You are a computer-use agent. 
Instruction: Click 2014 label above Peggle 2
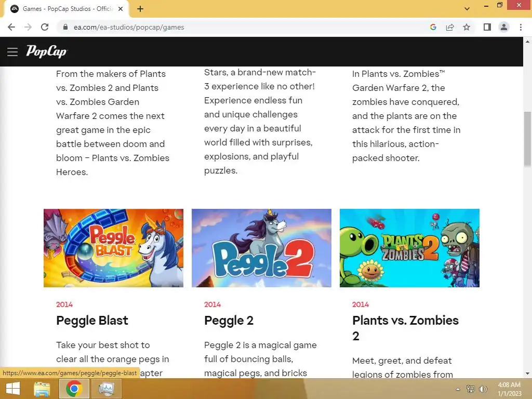(x=212, y=304)
